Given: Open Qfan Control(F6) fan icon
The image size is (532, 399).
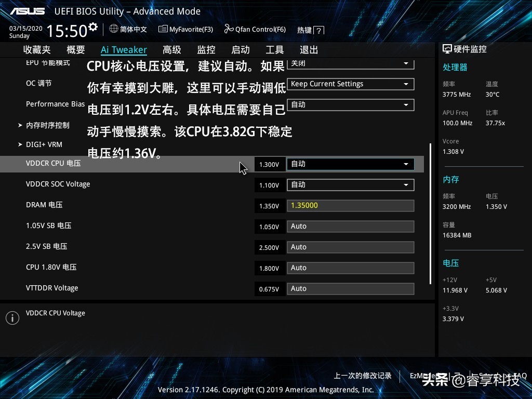Looking at the screenshot, I should coord(229,29).
